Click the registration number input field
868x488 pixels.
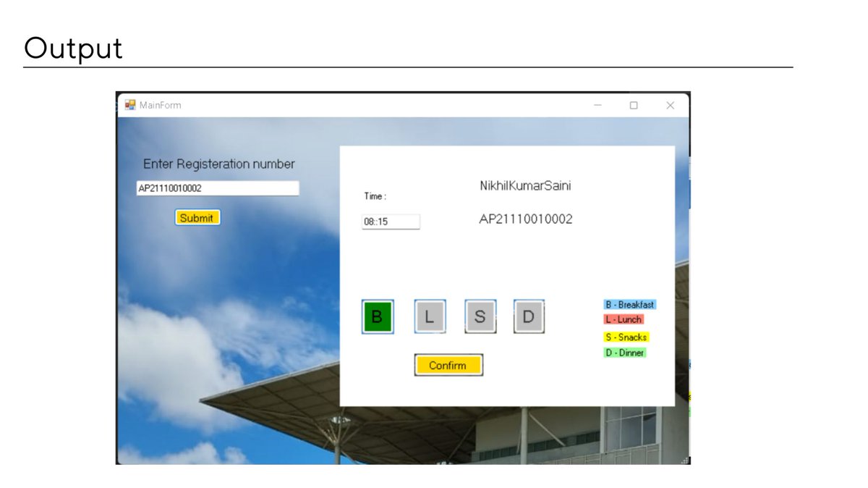218,188
